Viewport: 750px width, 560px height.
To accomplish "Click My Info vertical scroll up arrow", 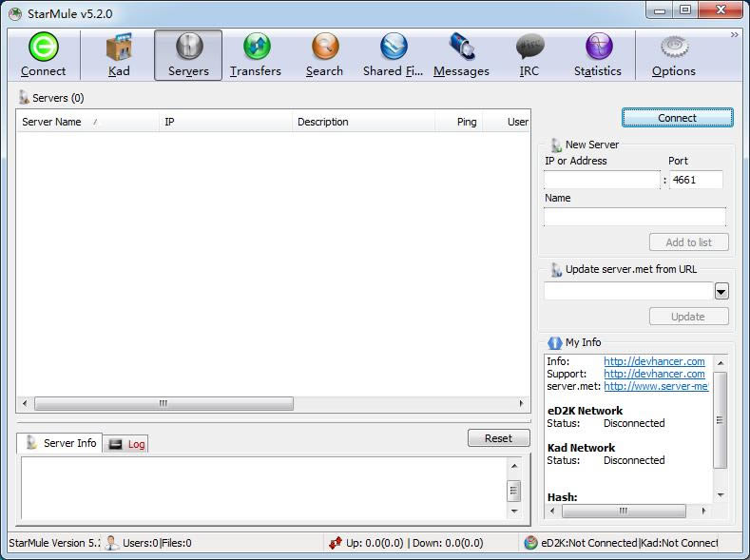I will (x=721, y=363).
